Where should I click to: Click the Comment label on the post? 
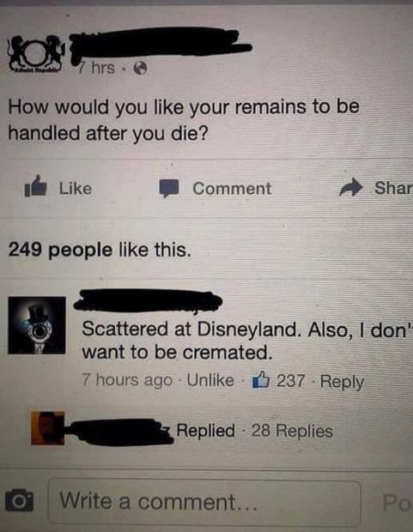click(x=232, y=188)
